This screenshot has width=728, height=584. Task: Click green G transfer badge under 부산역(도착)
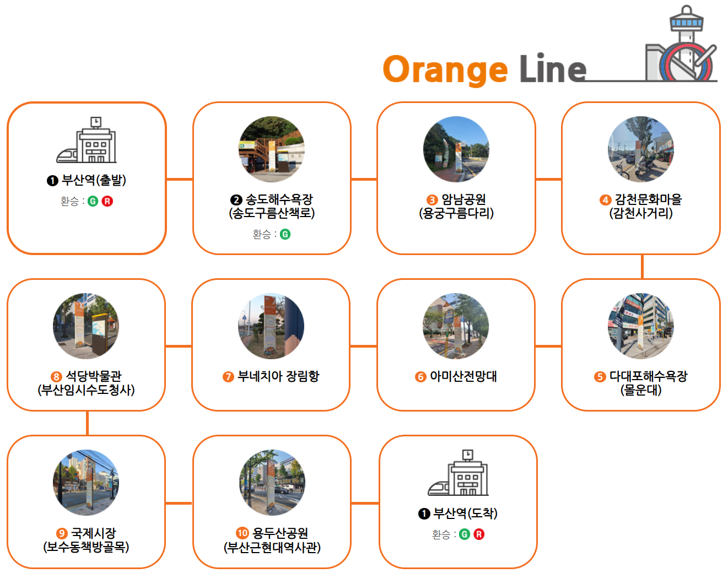point(465,534)
